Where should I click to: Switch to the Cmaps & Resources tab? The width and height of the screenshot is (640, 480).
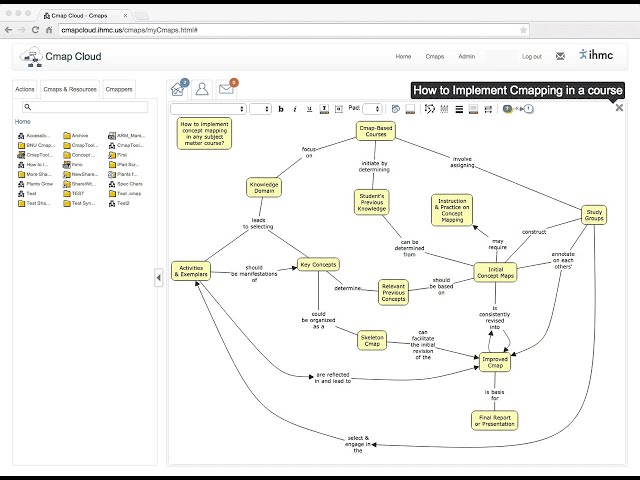point(70,89)
